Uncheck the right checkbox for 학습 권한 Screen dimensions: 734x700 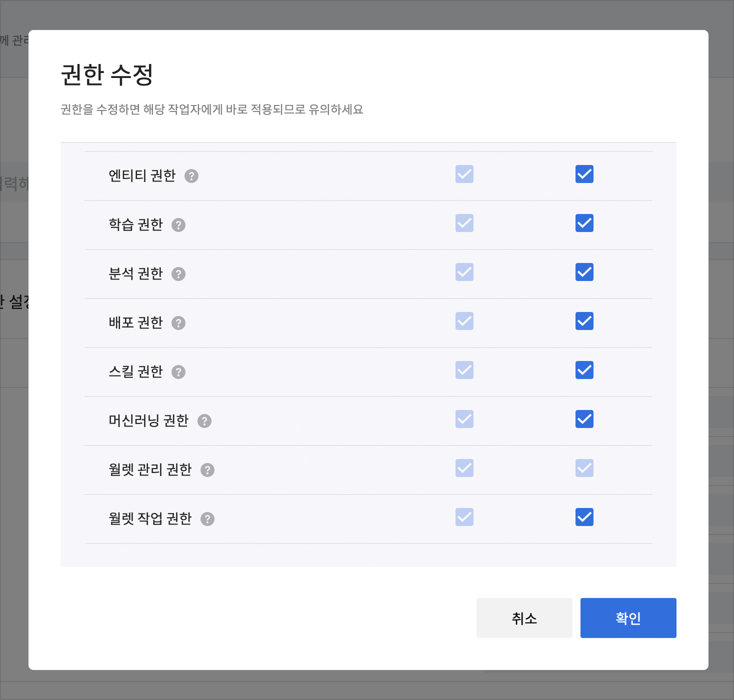[x=584, y=223]
